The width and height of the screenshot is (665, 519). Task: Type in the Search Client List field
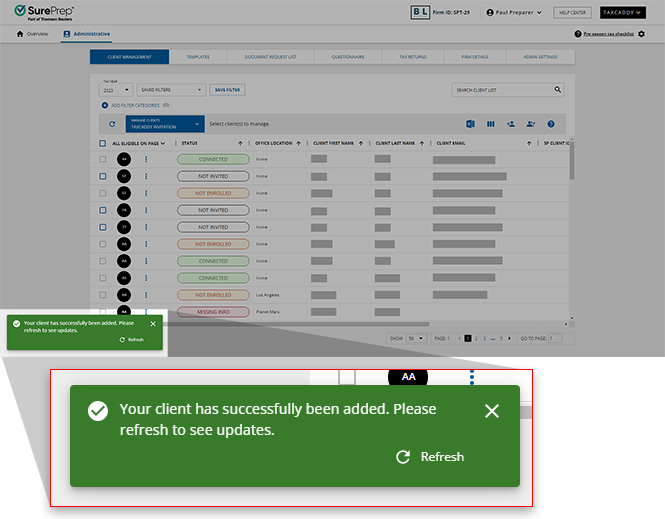(500, 90)
